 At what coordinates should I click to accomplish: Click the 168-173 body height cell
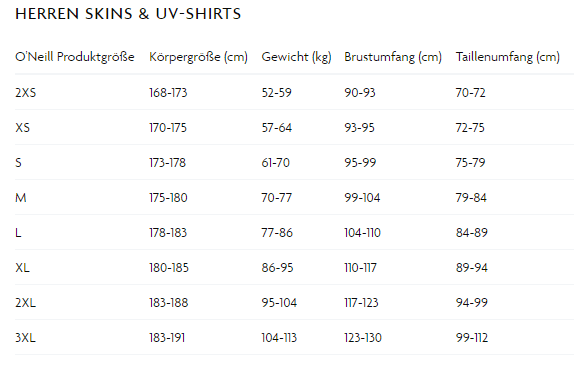coord(168,92)
